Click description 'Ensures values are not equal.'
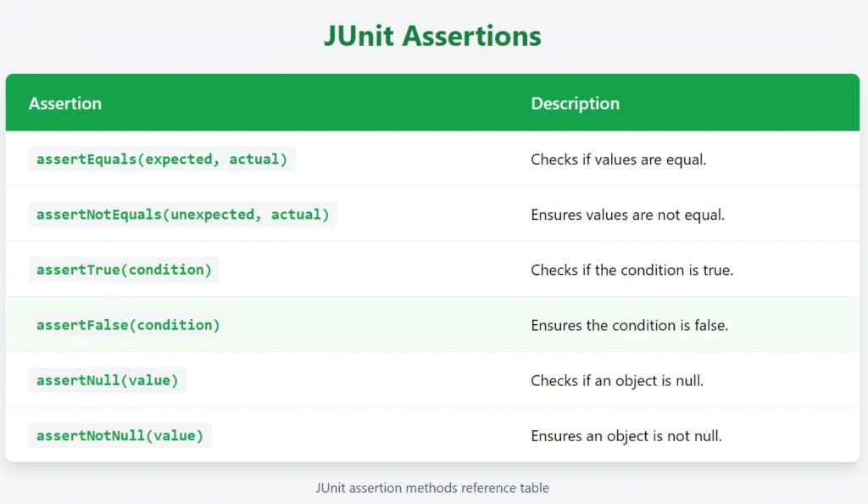This screenshot has width=868, height=504. click(x=628, y=215)
